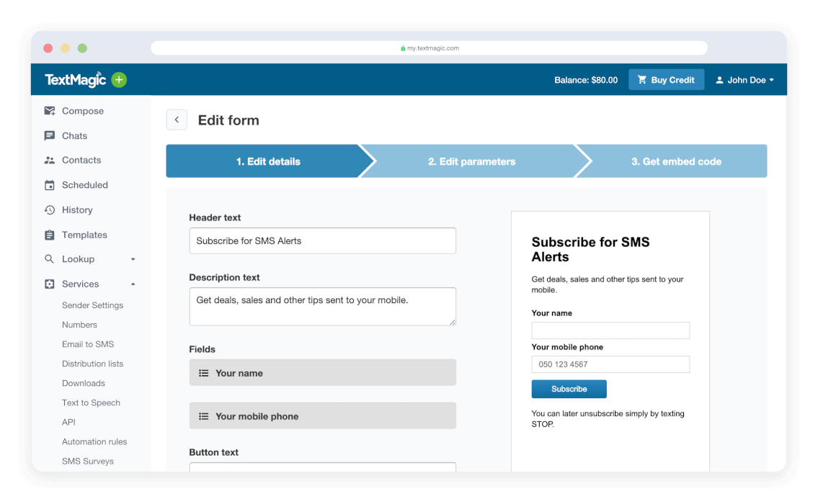Screen dimensions: 818x504
Task: Click the shopping cart icon in Buy Credit
Action: (642, 80)
